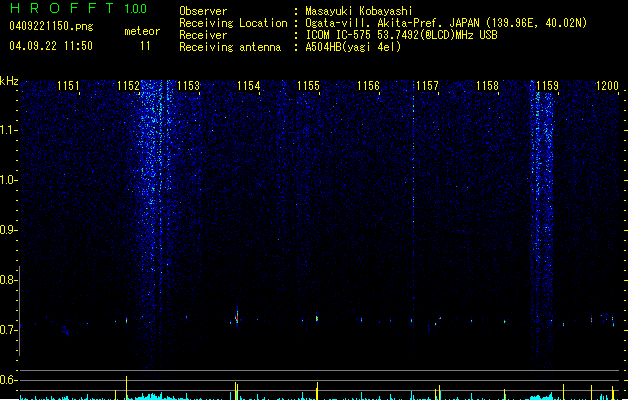Click the meteor echo just after 1155
The width and height of the screenshot is (629, 400).
pyautogui.click(x=317, y=318)
